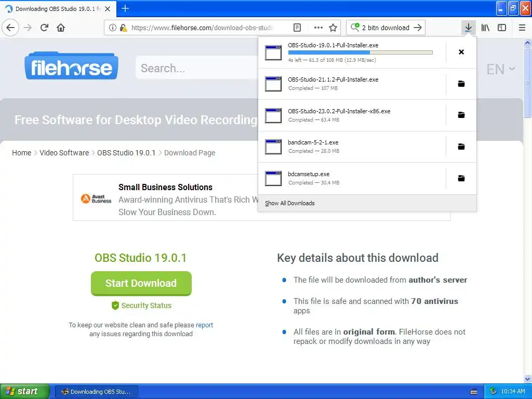Click the OBS-Studio-23.0.2 x86 file icon
This screenshot has width=532, height=399.
[x=273, y=115]
